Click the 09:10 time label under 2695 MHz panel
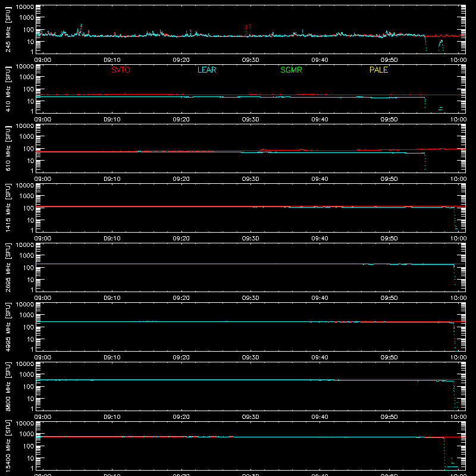476x476 pixels. (x=112, y=298)
